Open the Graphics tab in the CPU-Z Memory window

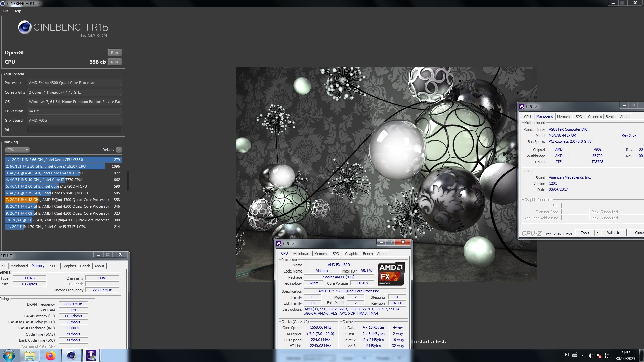69,266
